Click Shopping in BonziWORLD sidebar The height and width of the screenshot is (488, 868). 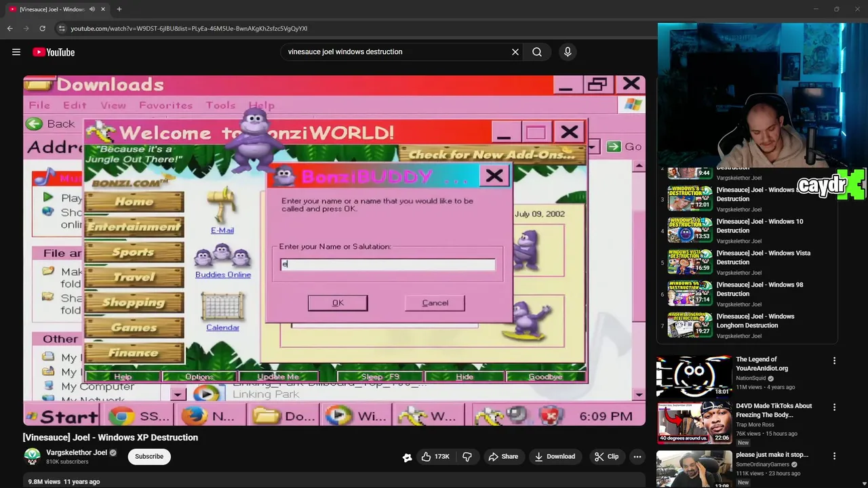[134, 302]
